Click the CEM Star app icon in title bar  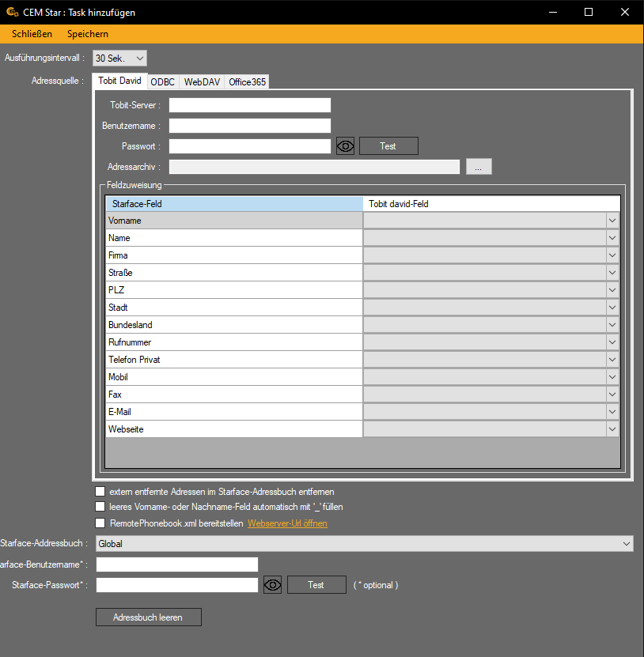pos(12,12)
